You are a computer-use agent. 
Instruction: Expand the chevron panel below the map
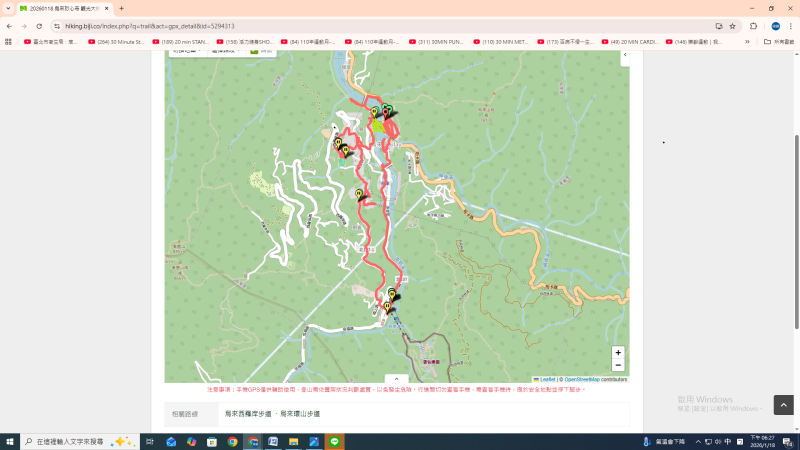[x=397, y=379]
